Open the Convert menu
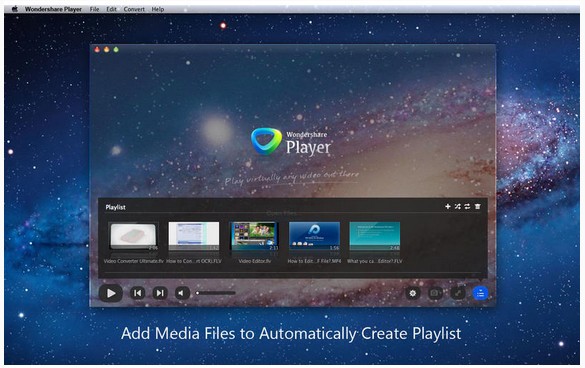Viewport: 585px width, 368px height. coord(134,9)
